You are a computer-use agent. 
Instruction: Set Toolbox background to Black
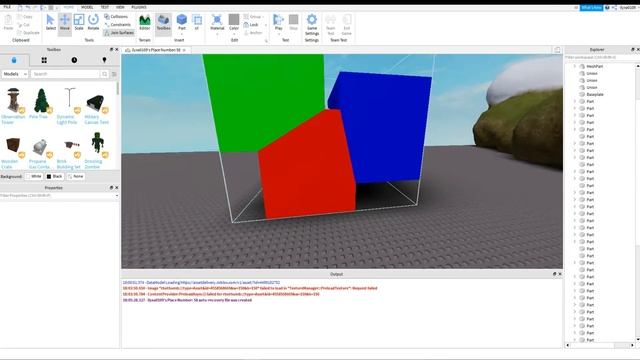pyautogui.click(x=54, y=176)
